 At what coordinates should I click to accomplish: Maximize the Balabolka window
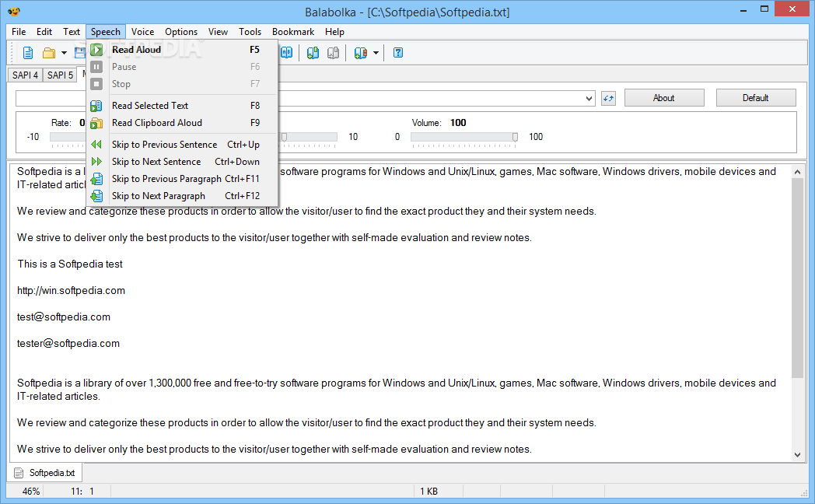click(764, 9)
